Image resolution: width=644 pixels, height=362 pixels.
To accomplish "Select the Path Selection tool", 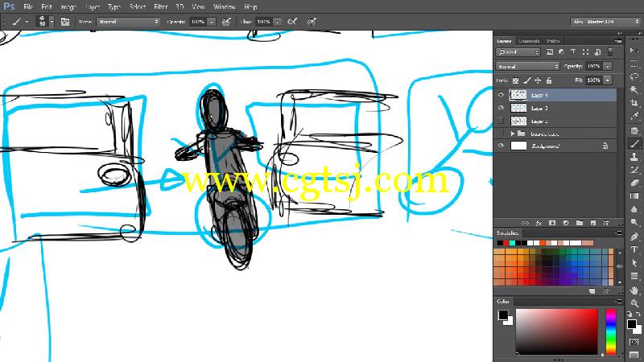I will click(x=634, y=263).
